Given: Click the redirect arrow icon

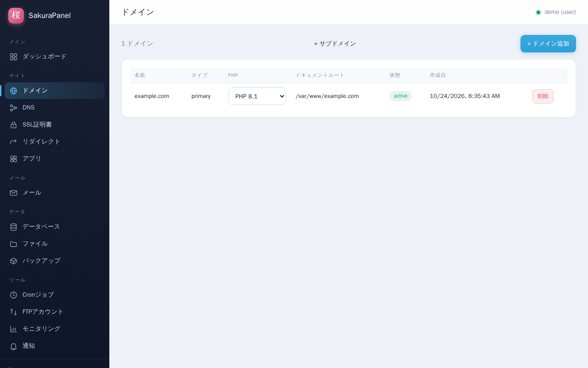Looking at the screenshot, I should [x=13, y=142].
